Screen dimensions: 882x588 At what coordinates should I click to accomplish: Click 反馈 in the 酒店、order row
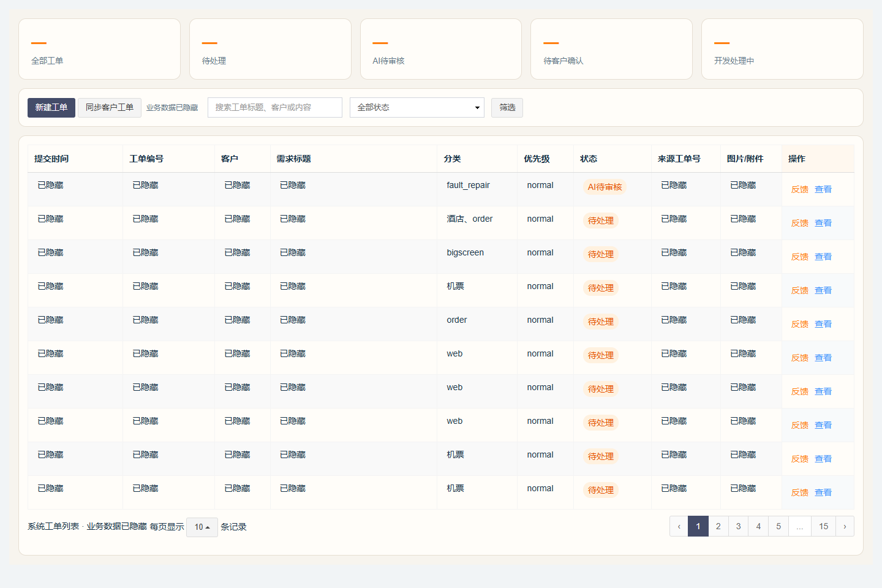coord(800,223)
